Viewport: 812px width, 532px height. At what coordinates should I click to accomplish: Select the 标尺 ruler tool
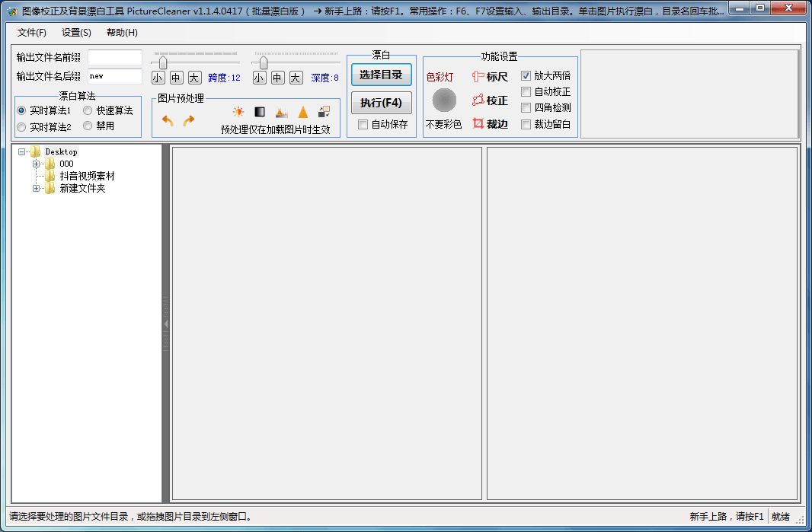(x=490, y=77)
